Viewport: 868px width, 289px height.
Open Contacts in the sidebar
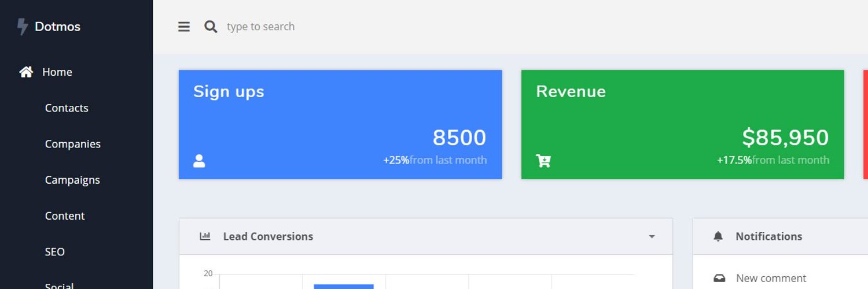click(x=67, y=108)
